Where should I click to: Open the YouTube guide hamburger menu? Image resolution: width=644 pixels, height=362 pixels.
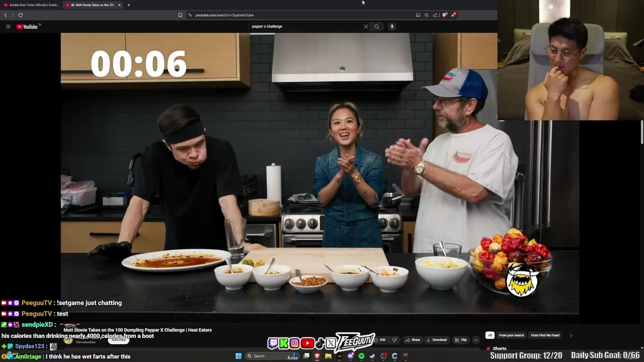click(8, 27)
